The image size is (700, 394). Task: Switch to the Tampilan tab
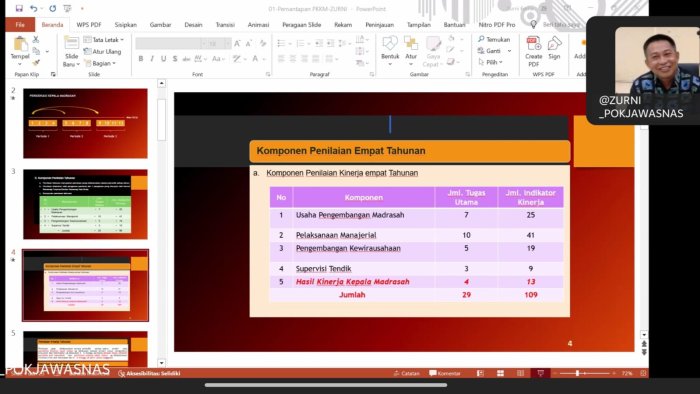click(419, 25)
